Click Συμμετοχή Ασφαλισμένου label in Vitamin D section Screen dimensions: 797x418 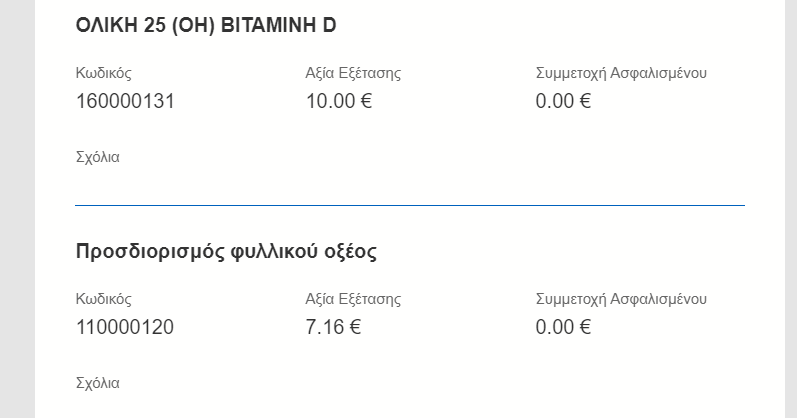[621, 73]
